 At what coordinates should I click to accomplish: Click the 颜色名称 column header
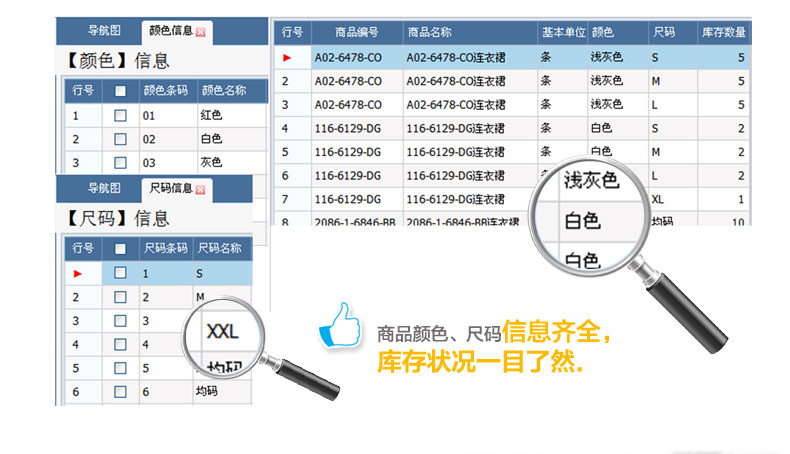point(224,90)
